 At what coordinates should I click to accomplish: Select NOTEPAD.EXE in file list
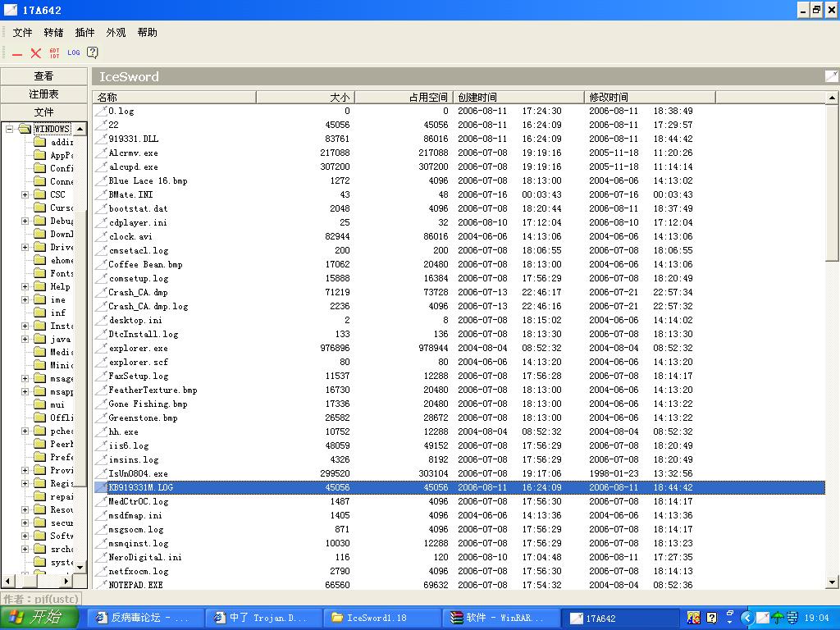[x=135, y=585]
